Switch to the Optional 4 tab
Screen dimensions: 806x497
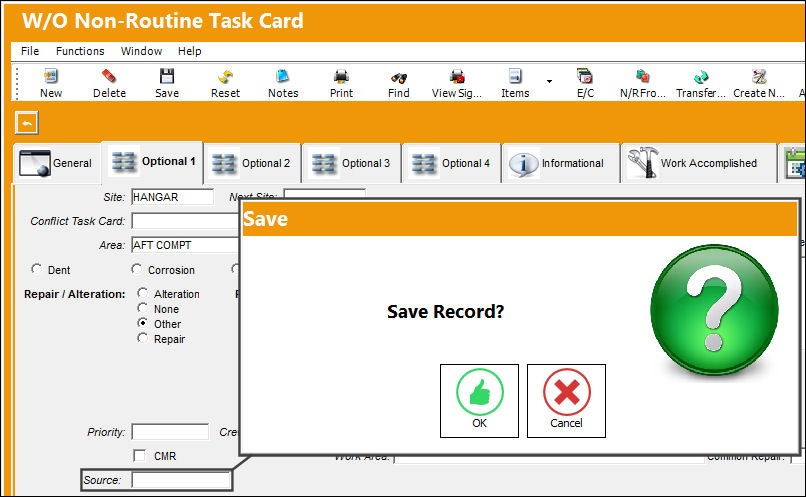tap(451, 163)
